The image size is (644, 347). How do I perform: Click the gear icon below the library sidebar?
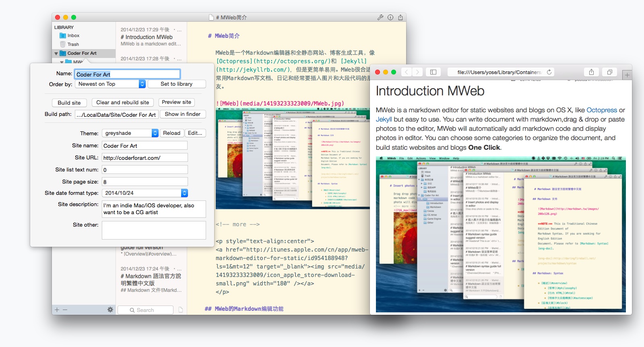pos(110,310)
